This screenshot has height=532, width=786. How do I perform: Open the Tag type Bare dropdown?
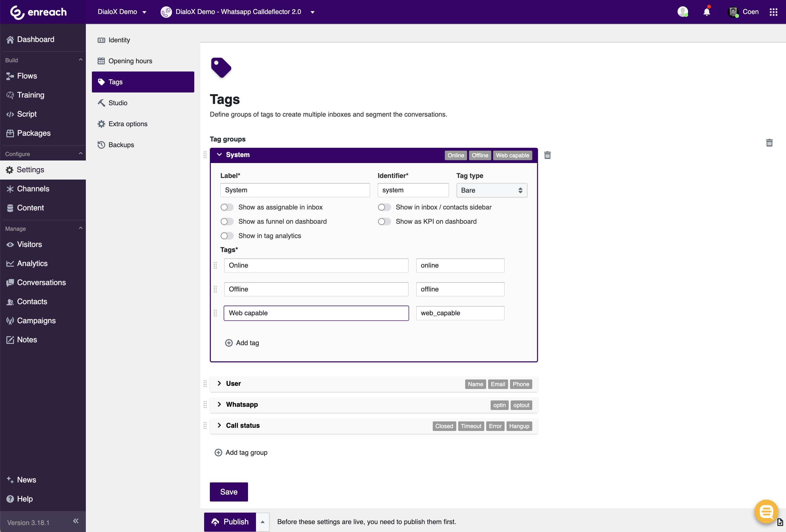tap(492, 190)
